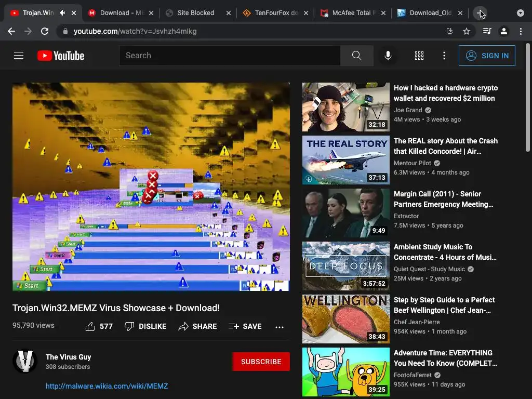Bookmark this page with the star
The image size is (532, 399).
tap(467, 31)
